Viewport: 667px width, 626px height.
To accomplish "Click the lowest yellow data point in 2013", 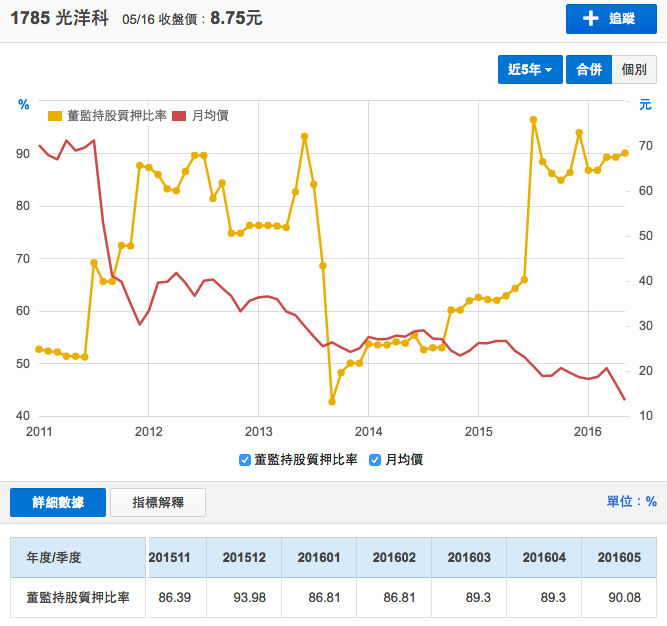I will tap(332, 402).
